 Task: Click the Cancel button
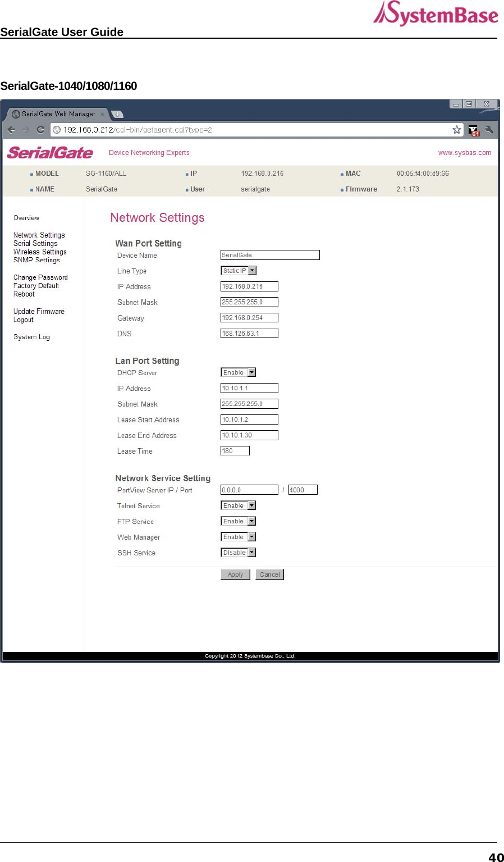pyautogui.click(x=269, y=574)
